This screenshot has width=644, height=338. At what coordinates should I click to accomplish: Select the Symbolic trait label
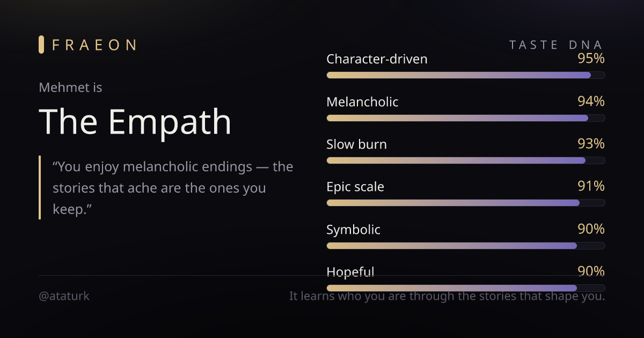pyautogui.click(x=353, y=230)
